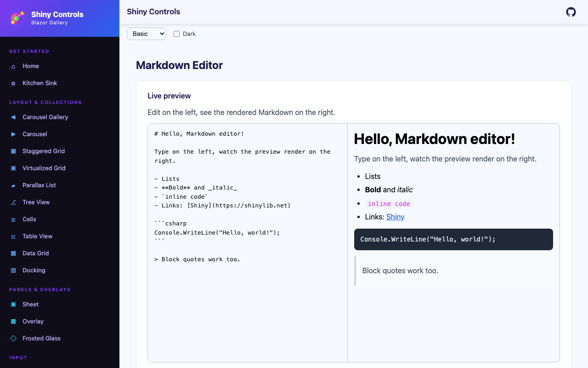Click the LAYOUT & COLLECTIONS section label
Image resolution: width=588 pixels, height=368 pixels.
pyautogui.click(x=45, y=103)
